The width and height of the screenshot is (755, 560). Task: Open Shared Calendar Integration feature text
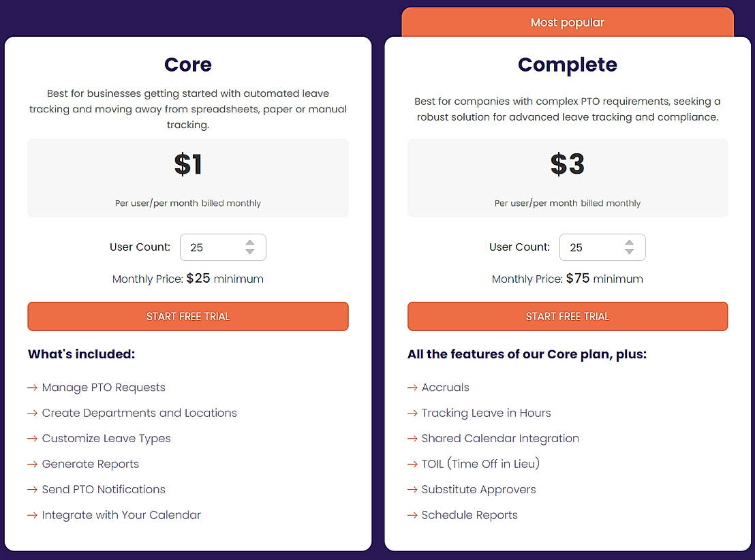coord(500,439)
